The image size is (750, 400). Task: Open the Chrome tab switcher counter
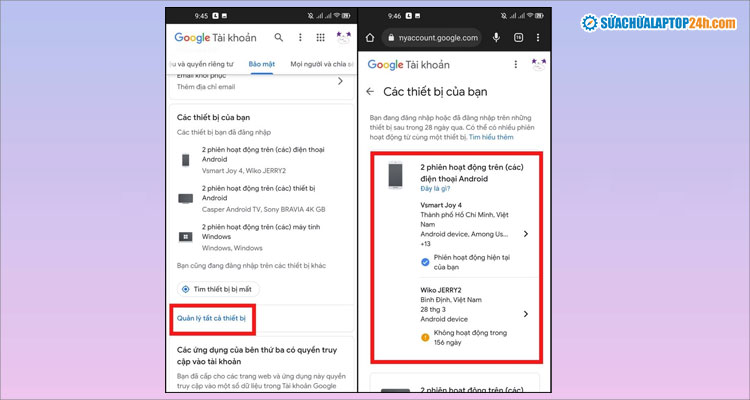tap(519, 38)
